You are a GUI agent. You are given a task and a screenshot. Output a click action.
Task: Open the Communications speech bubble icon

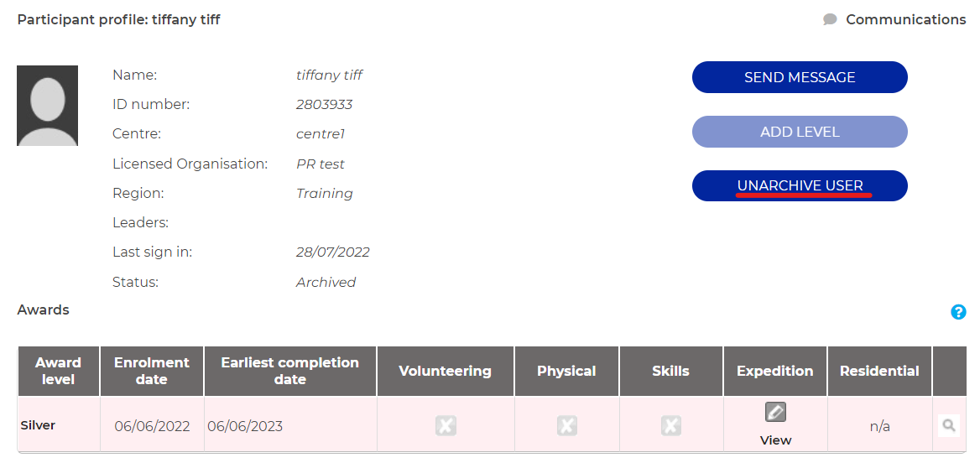click(830, 20)
